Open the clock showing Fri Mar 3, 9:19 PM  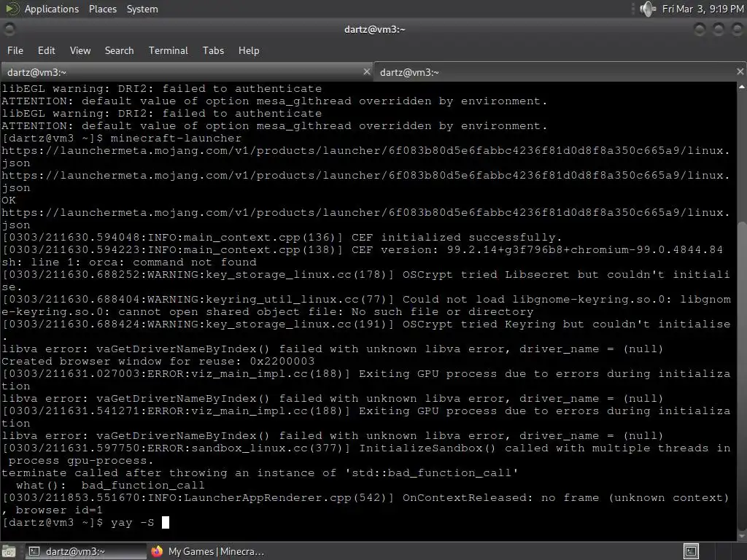[703, 9]
